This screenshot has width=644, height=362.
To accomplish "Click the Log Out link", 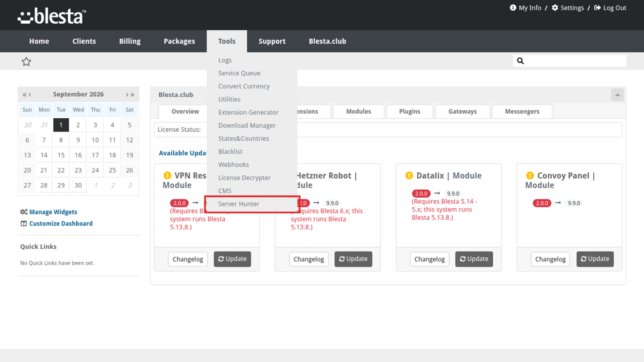I will pos(614,8).
